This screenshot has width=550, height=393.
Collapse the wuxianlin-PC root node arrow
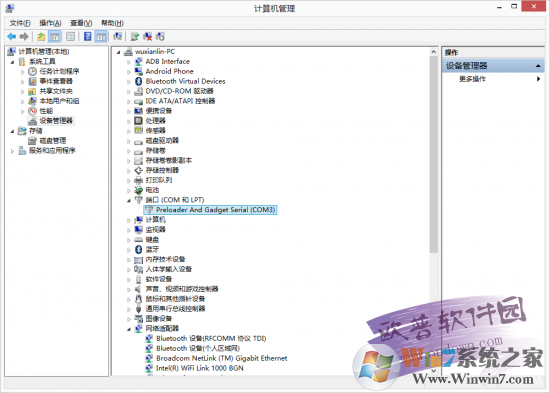click(119, 52)
